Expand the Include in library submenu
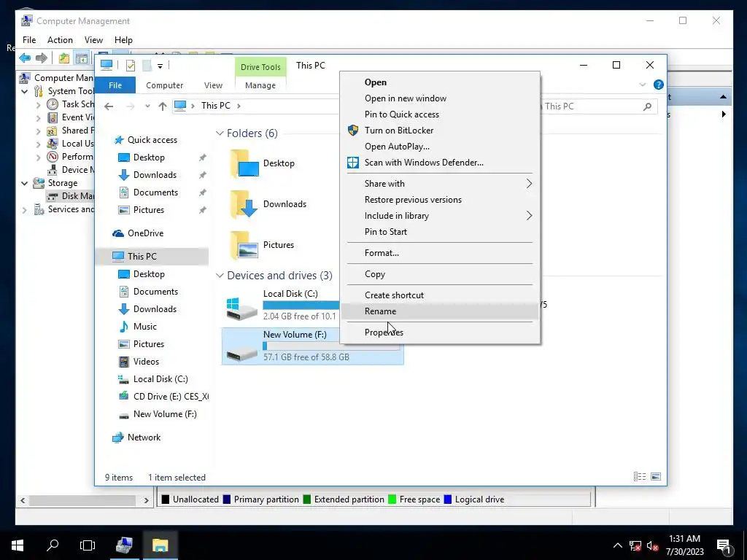Screen dimensions: 747x560 pos(439,216)
